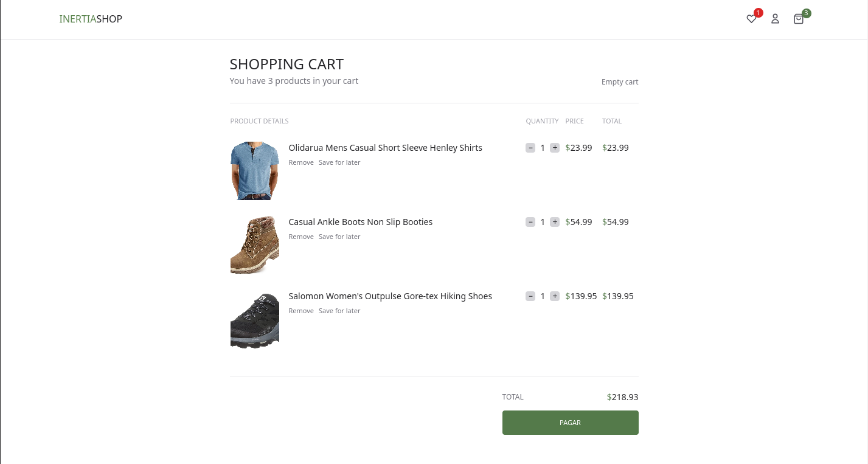Image resolution: width=868 pixels, height=464 pixels.
Task: Select the $218.93 cart total
Action: point(623,397)
